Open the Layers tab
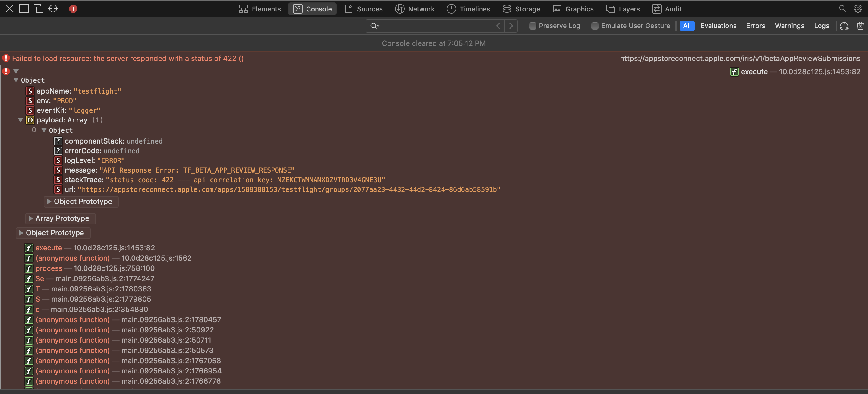868x394 pixels. pyautogui.click(x=623, y=9)
